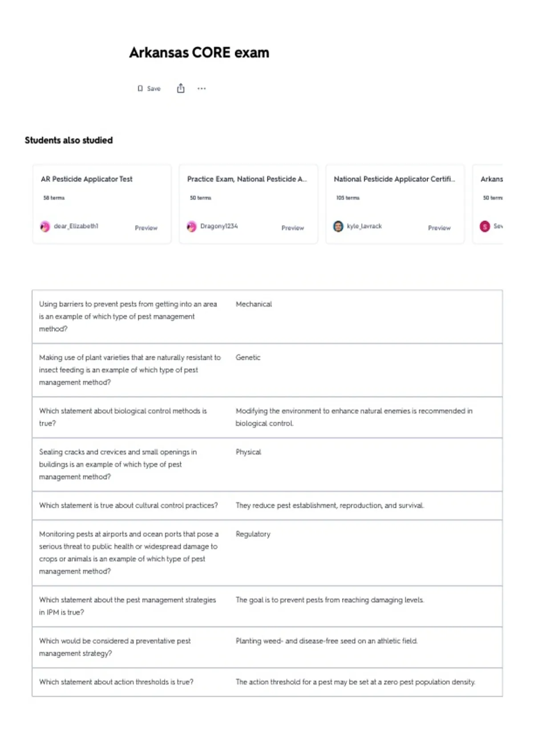Screen dimensions: 534x756
Task: Open the three-dot more options menu
Action: tap(202, 88)
